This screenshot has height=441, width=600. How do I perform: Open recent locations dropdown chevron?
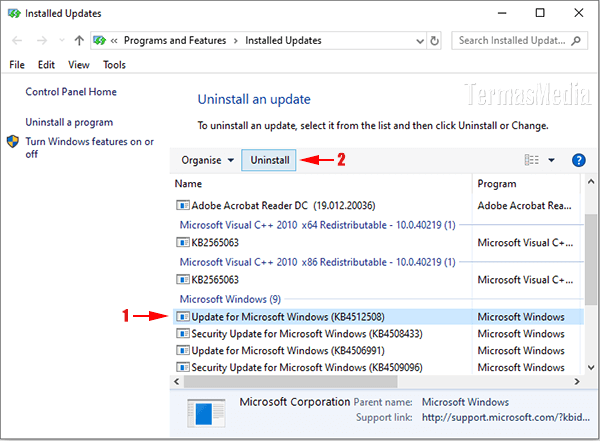coord(62,41)
